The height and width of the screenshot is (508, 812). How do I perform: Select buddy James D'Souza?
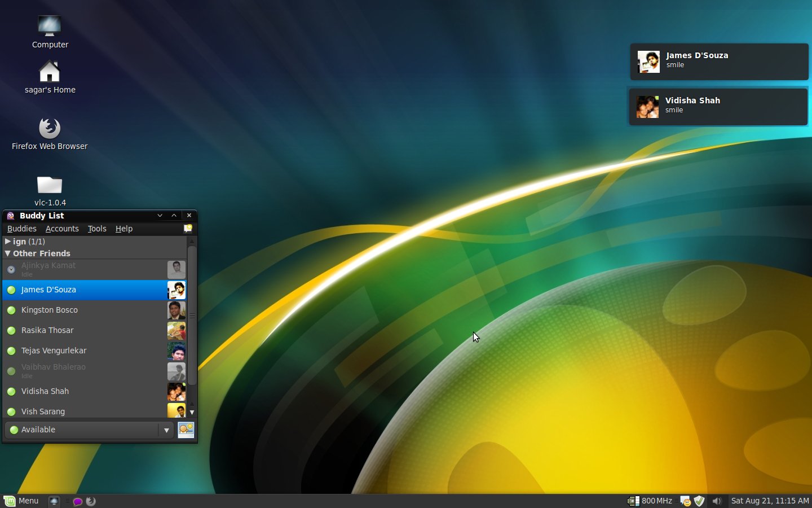[x=95, y=290]
